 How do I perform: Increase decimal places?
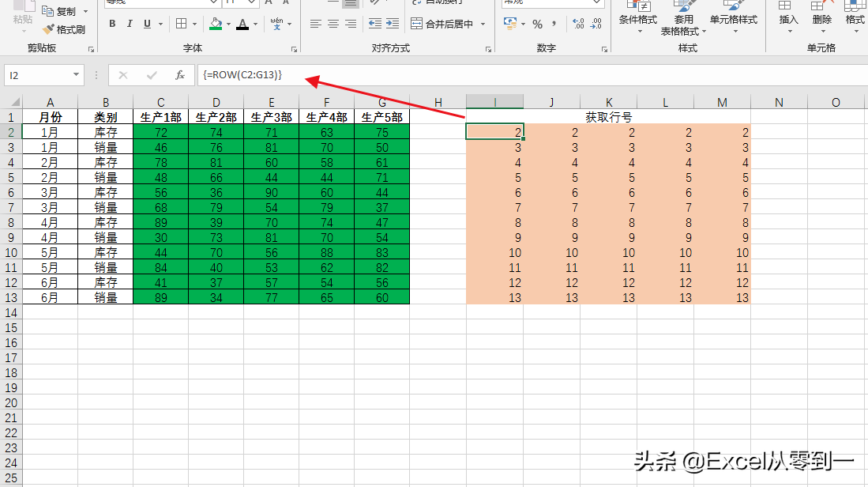578,24
